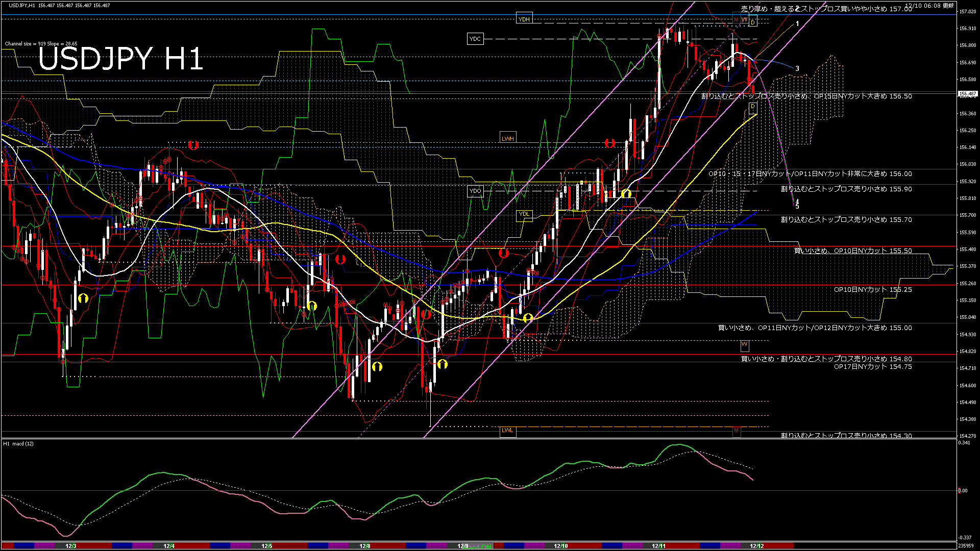Select the 12/10 date label on the timeline
The width and height of the screenshot is (980, 551).
tap(560, 545)
